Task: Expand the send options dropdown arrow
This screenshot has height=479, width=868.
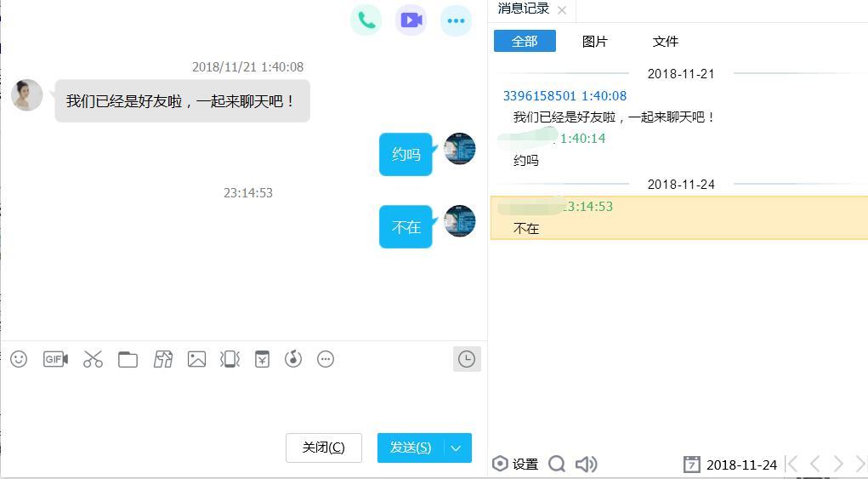Action: pos(457,448)
